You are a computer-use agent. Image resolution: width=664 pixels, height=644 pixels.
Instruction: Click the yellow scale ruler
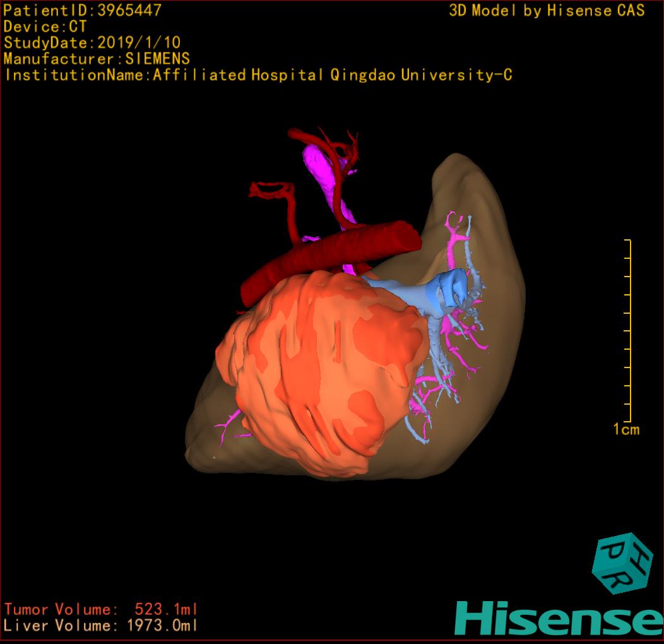coord(628,331)
